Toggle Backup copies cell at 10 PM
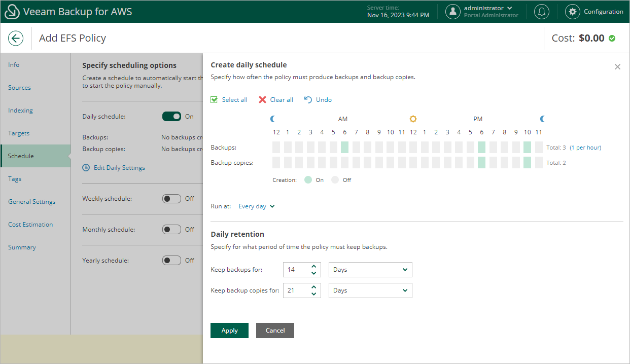The width and height of the screenshot is (630, 364). (x=527, y=163)
